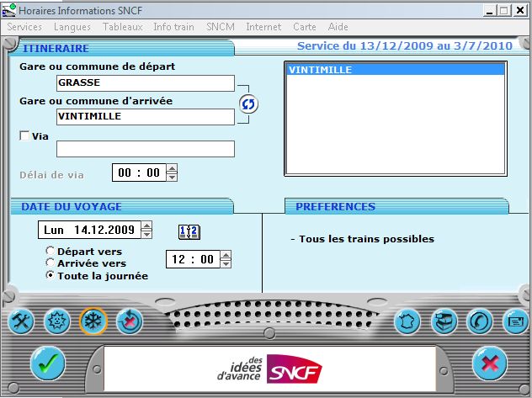
Task: Choose the Arrivée vers radio option
Action: click(51, 263)
